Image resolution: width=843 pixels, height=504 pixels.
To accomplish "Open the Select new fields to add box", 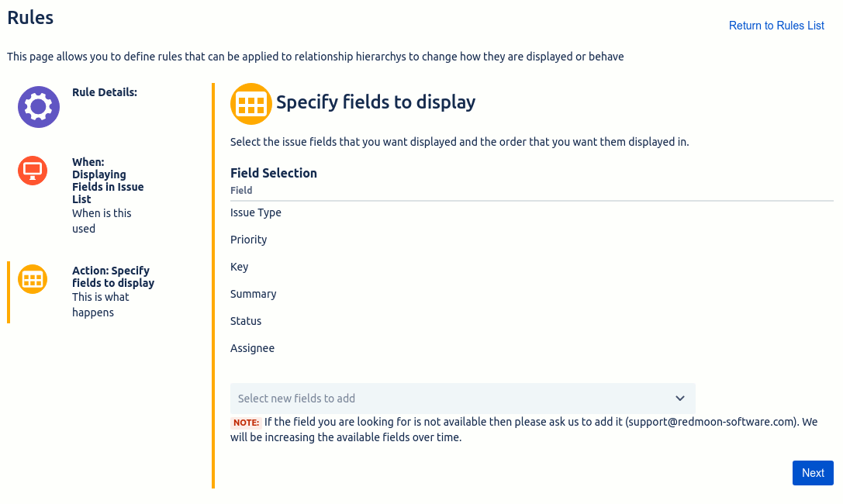I will (x=463, y=399).
